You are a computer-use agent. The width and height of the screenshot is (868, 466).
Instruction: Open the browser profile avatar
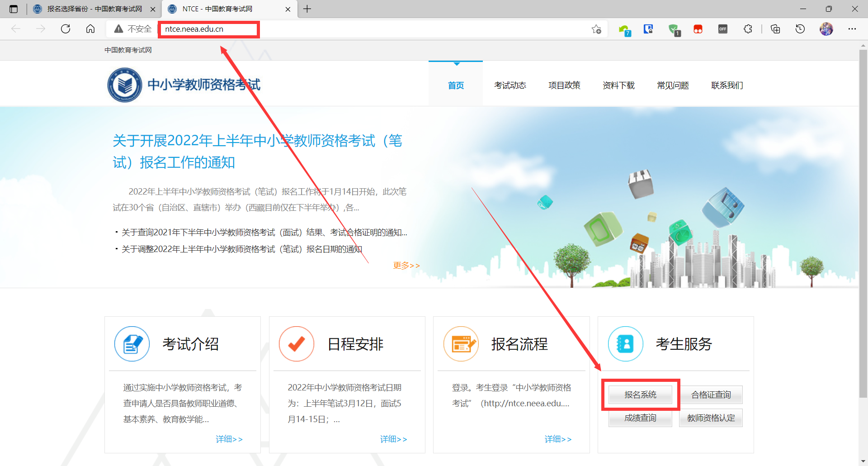pyautogui.click(x=826, y=29)
